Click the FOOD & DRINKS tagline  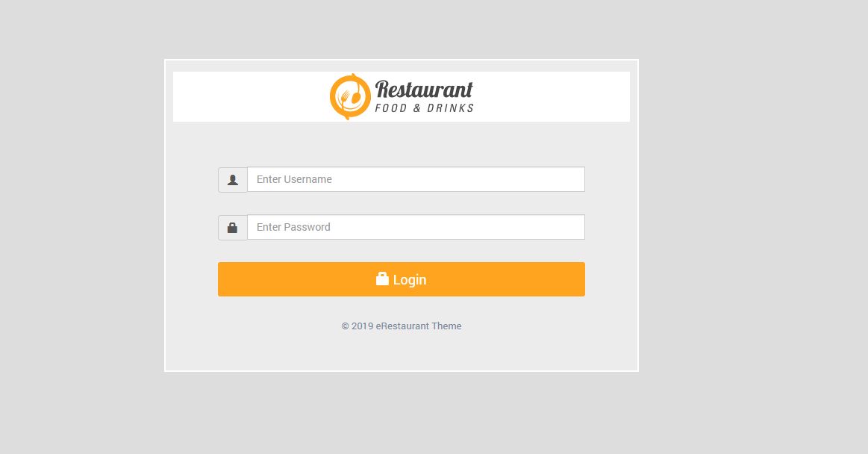424,108
